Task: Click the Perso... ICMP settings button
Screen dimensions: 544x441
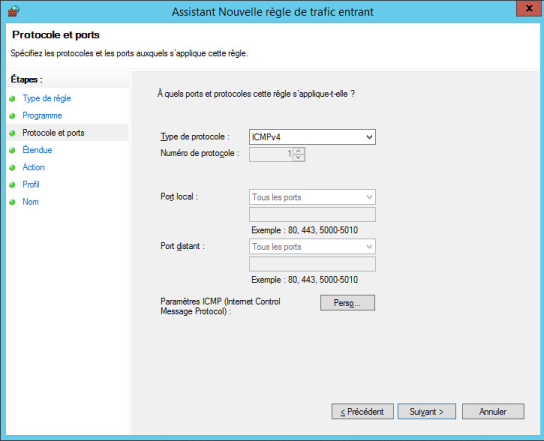Action: (347, 303)
